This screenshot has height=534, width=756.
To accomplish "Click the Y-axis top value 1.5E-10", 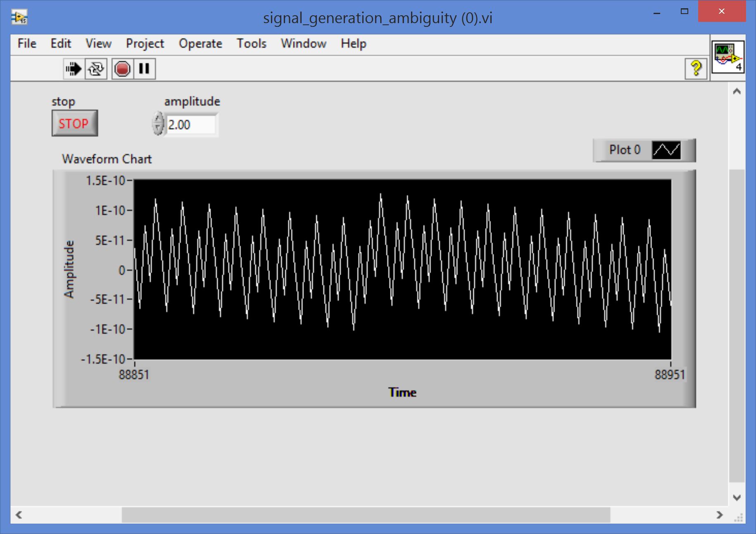I will 105,180.
